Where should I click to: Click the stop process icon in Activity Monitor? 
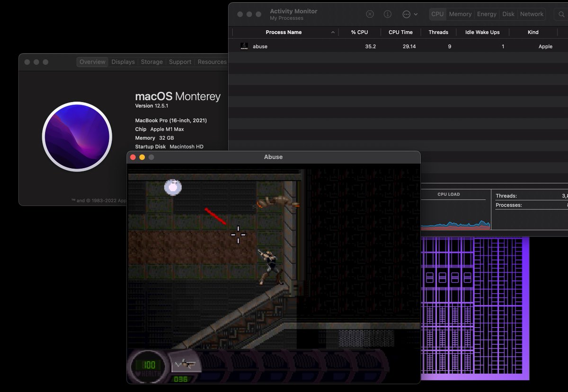pos(370,14)
